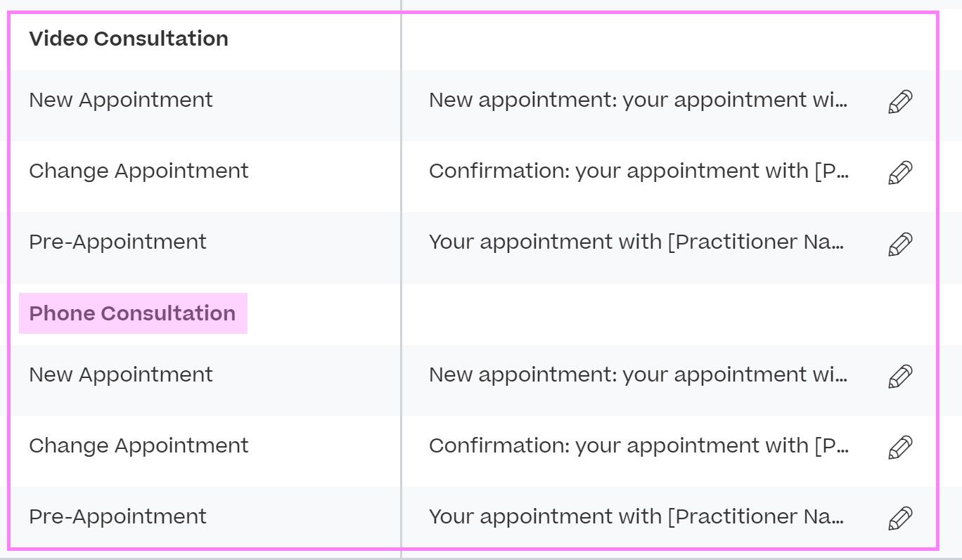Click New Appointment label under Phone Consultation
This screenshot has width=962, height=560.
121,375
